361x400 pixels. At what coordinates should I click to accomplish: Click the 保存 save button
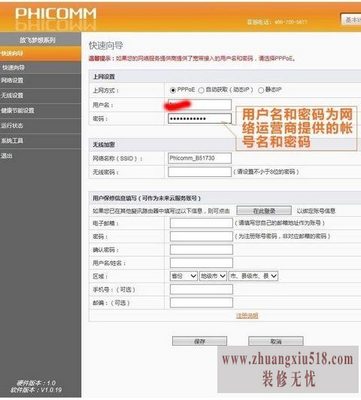click(x=199, y=341)
